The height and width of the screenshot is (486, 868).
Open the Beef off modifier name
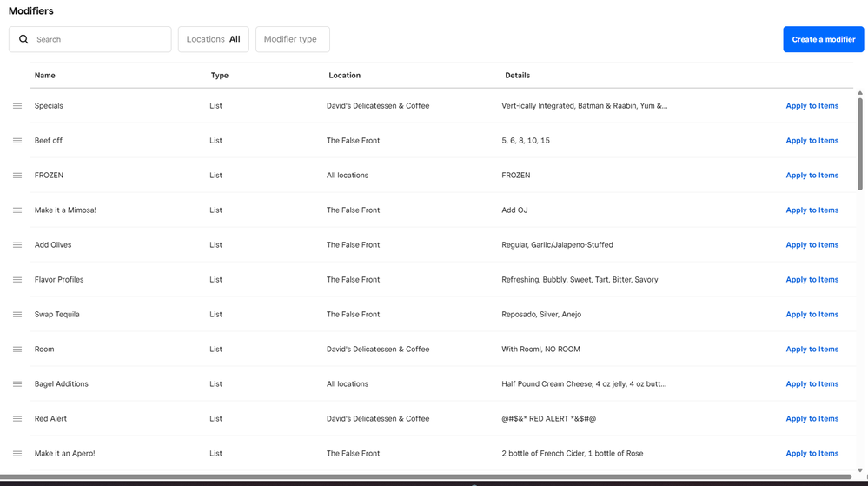pyautogui.click(x=48, y=141)
